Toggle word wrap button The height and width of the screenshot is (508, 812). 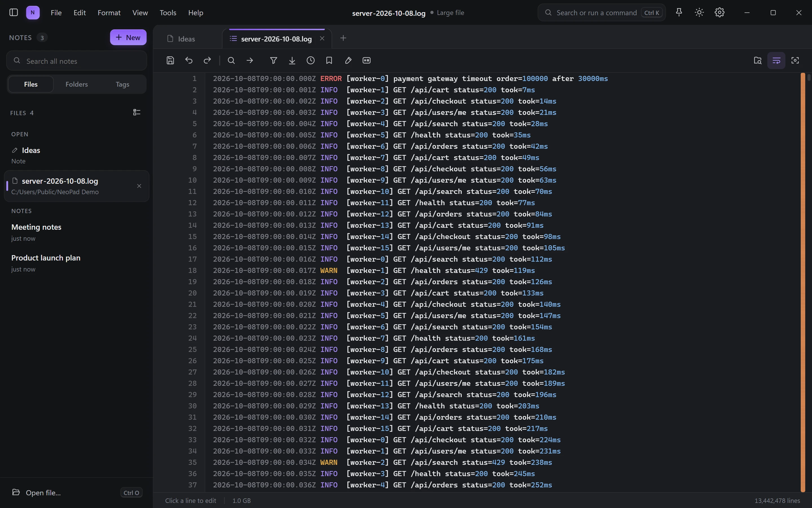coord(776,60)
